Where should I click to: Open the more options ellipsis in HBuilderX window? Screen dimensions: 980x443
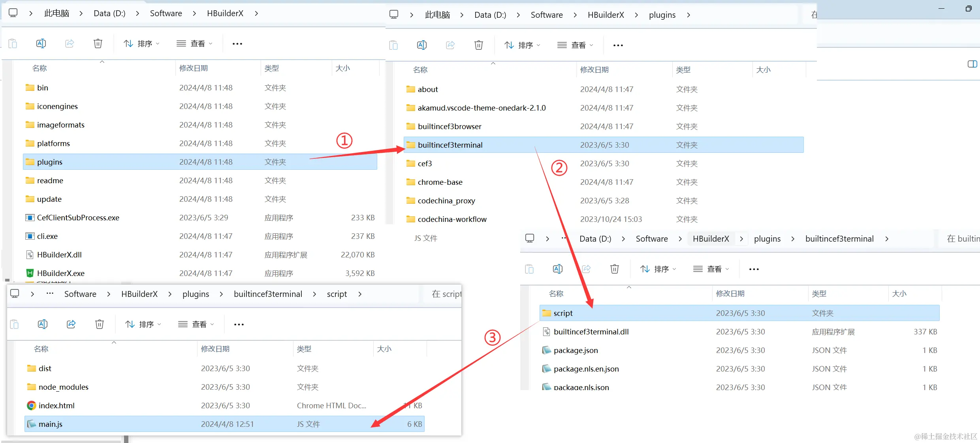pyautogui.click(x=237, y=44)
